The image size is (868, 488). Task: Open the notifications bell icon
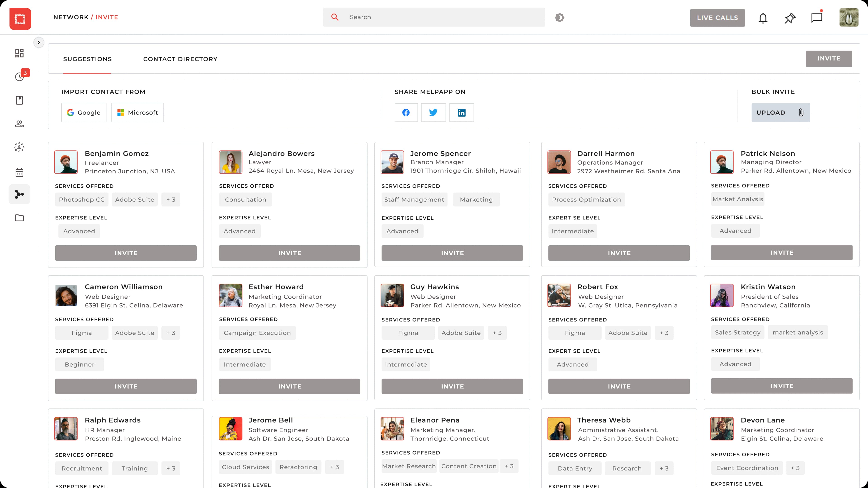click(x=763, y=18)
